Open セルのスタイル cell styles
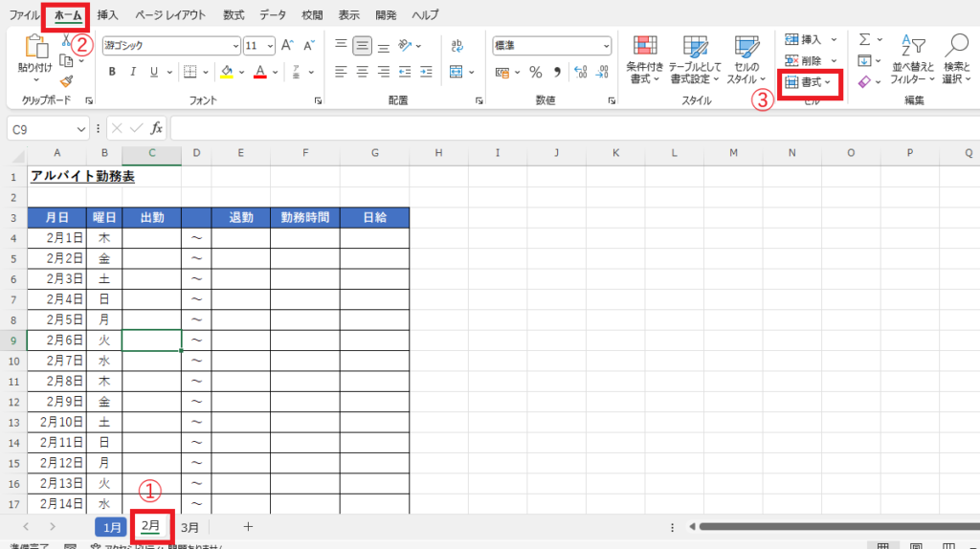This screenshot has width=980, height=549. (746, 59)
